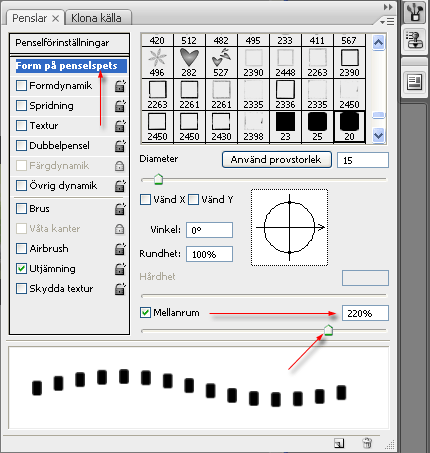430x453 pixels.
Task: Select the black brush preset 20
Action: coord(349,127)
